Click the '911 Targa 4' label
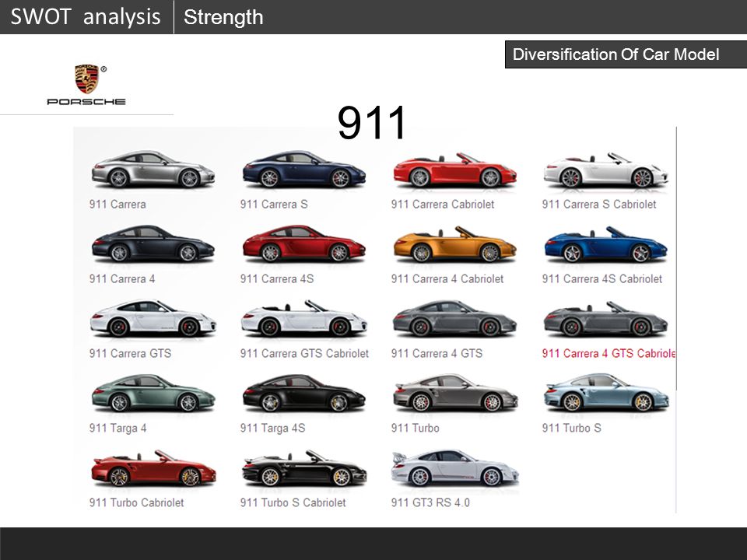The image size is (747, 560). (117, 428)
